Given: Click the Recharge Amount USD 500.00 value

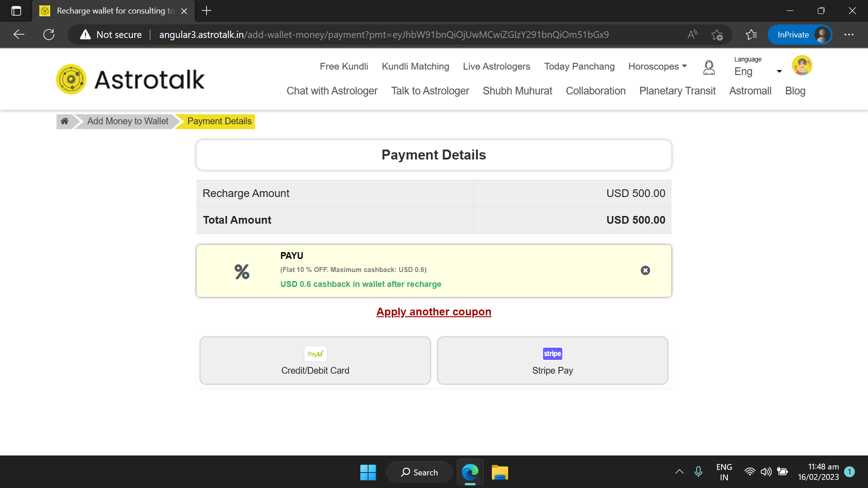Looking at the screenshot, I should coord(636,193).
